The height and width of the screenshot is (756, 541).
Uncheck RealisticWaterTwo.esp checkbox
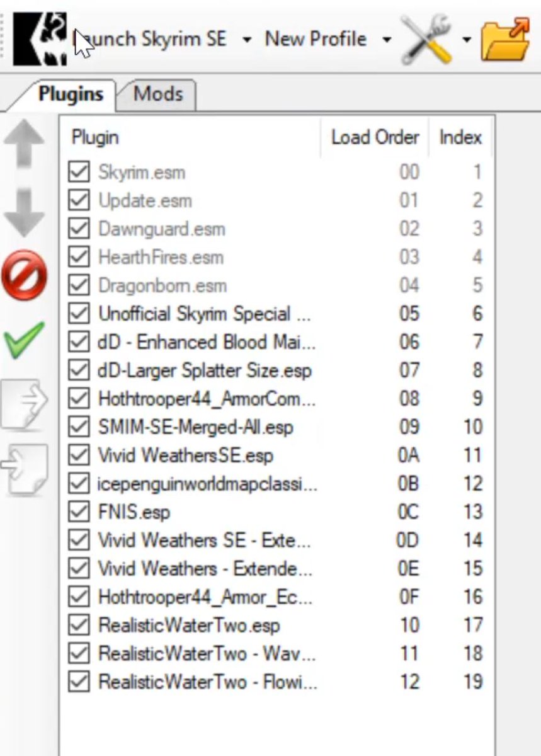tap(79, 626)
